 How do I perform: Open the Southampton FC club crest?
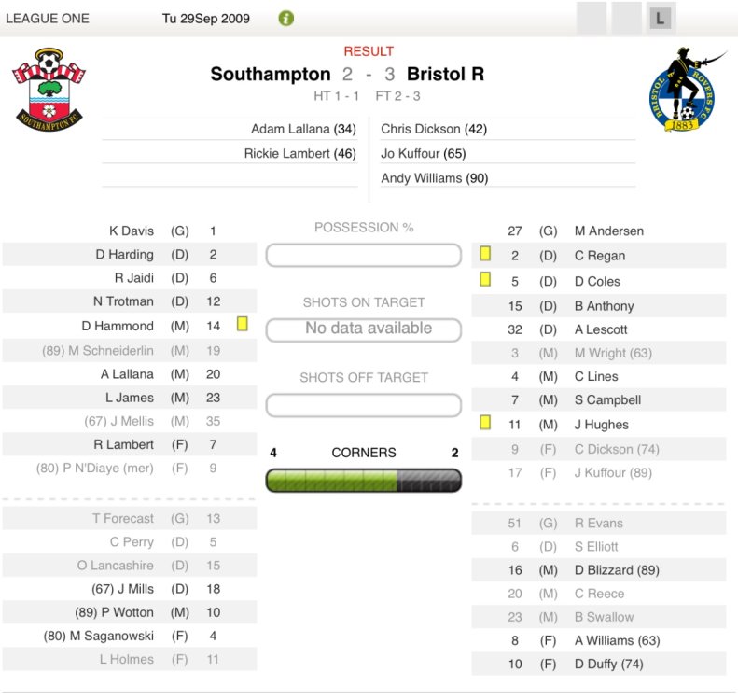(49, 88)
